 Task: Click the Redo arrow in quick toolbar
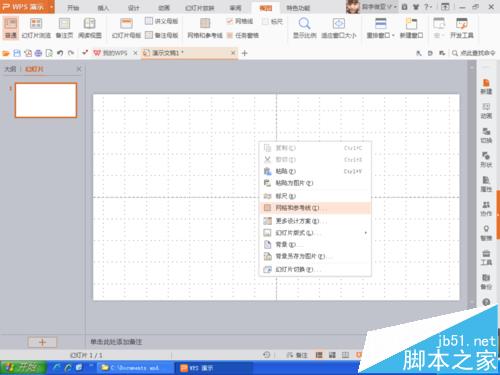71,53
